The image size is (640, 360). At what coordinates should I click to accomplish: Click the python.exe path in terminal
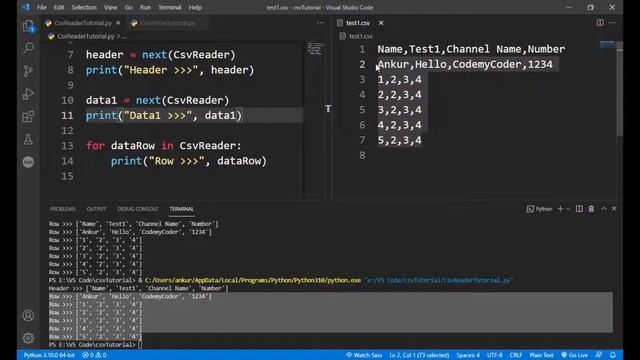(x=253, y=280)
